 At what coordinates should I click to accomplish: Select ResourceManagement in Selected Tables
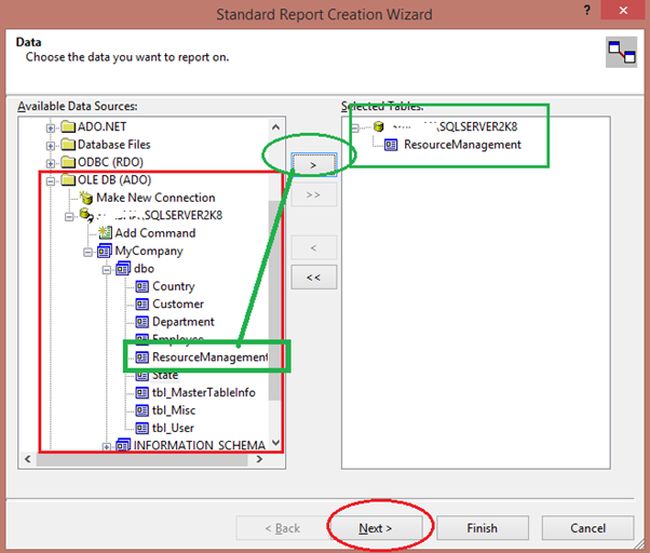pos(463,145)
